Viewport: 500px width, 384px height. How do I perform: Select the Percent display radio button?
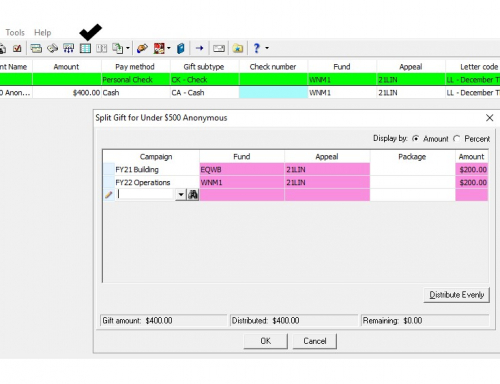click(457, 139)
